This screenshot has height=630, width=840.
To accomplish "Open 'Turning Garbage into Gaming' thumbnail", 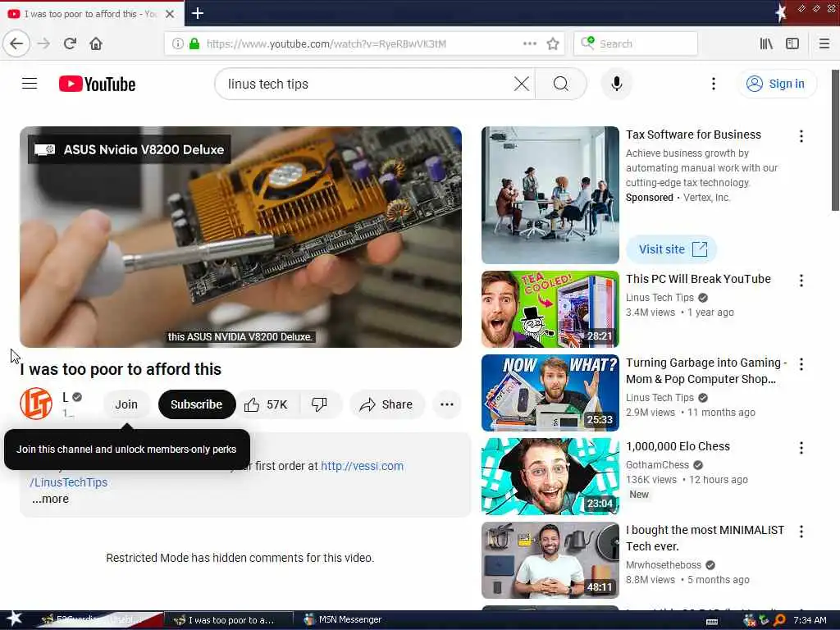I will pyautogui.click(x=550, y=393).
